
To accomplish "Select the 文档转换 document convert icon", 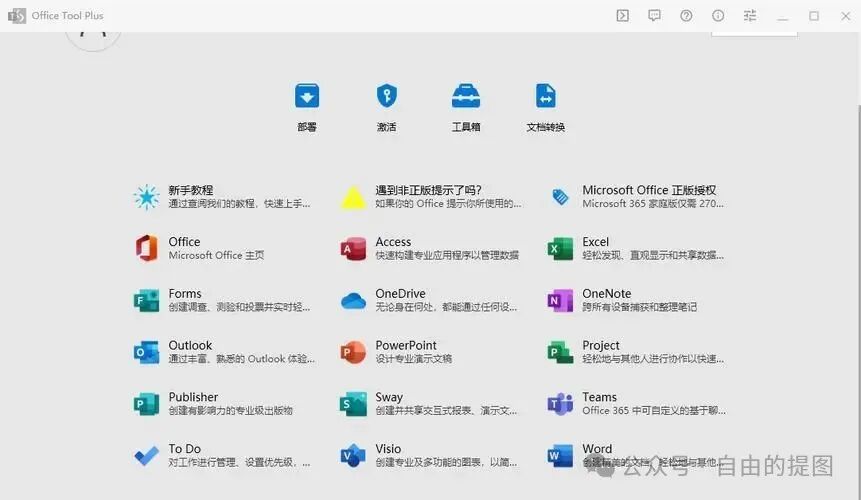I will click(x=545, y=96).
